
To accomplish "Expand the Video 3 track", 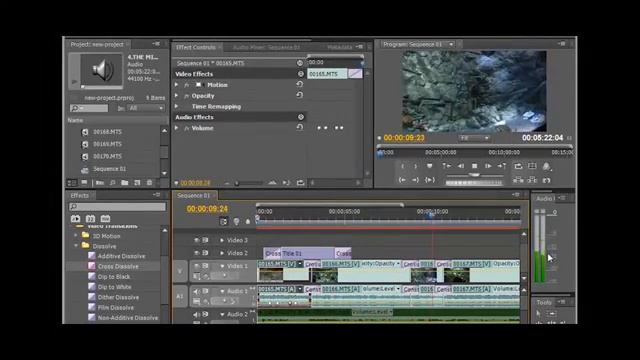I will (x=222, y=240).
